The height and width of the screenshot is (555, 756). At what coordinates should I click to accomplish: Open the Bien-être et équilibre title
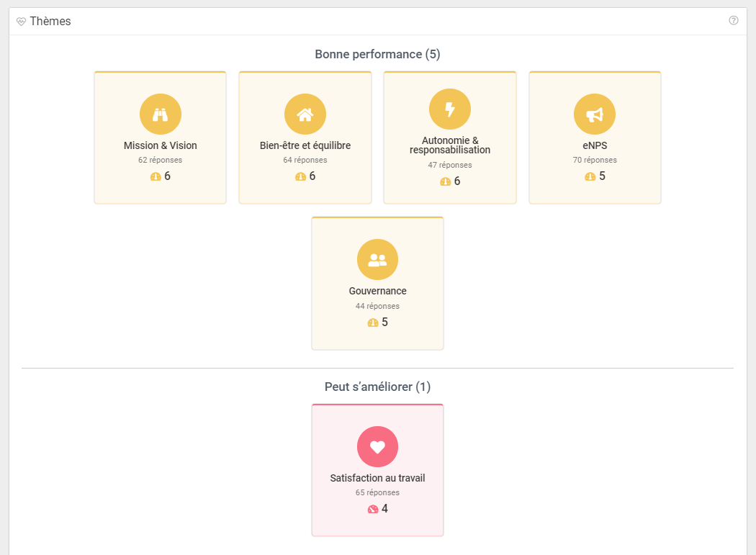pos(305,145)
